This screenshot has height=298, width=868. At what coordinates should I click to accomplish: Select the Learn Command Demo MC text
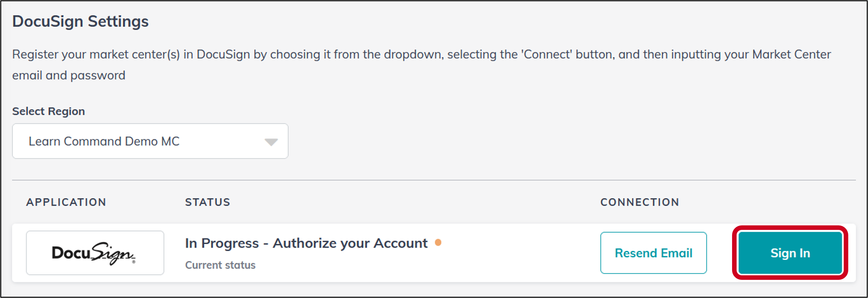105,141
